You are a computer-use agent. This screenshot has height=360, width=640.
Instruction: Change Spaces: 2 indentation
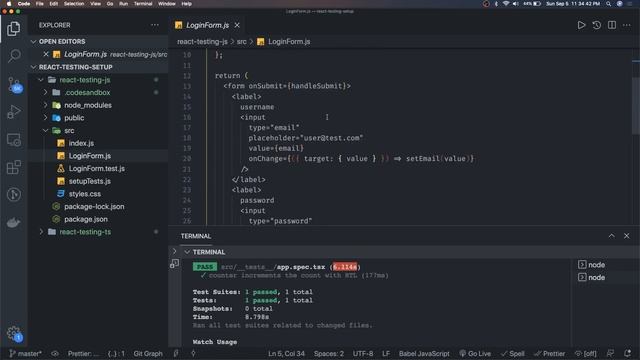point(329,353)
